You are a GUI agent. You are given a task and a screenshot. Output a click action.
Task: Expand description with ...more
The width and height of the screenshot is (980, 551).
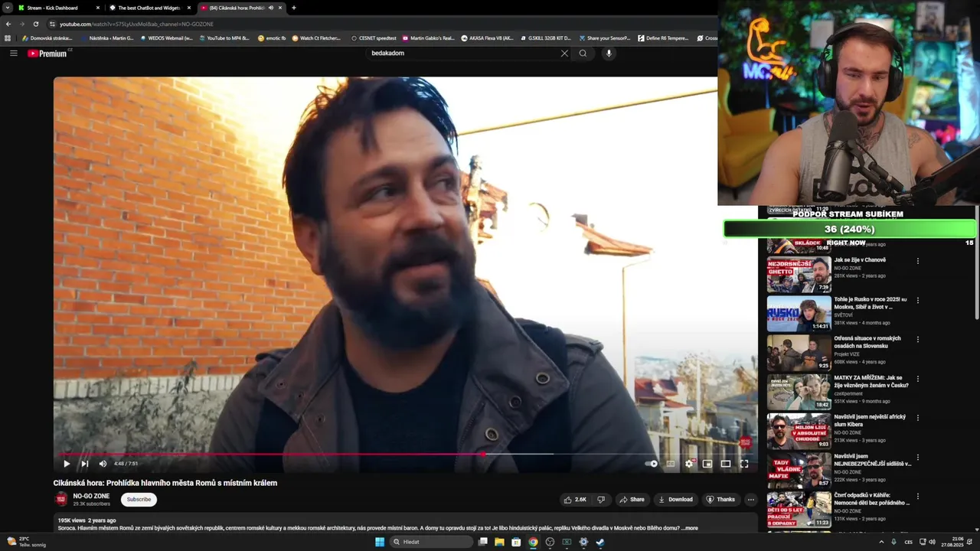(x=690, y=528)
